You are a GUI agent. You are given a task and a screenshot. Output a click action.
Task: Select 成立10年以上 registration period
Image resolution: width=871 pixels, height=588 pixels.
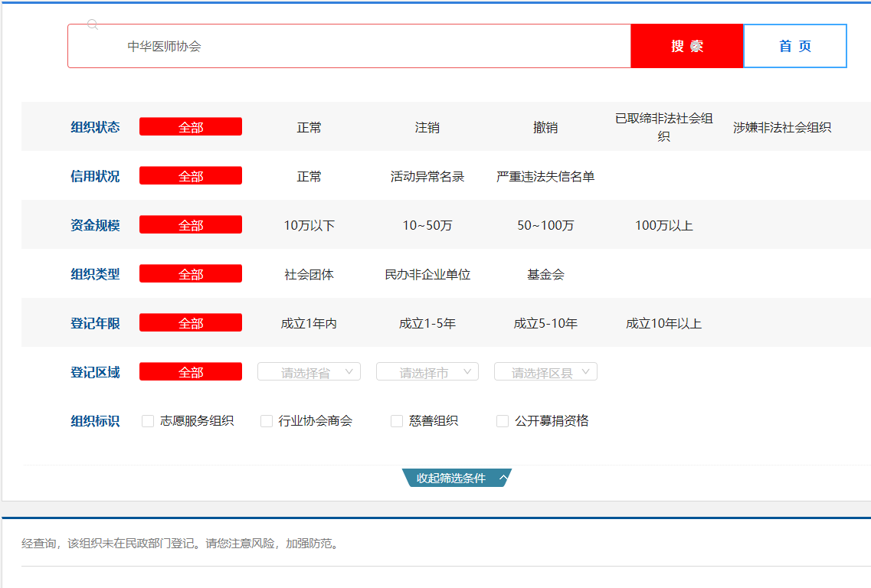coord(663,324)
